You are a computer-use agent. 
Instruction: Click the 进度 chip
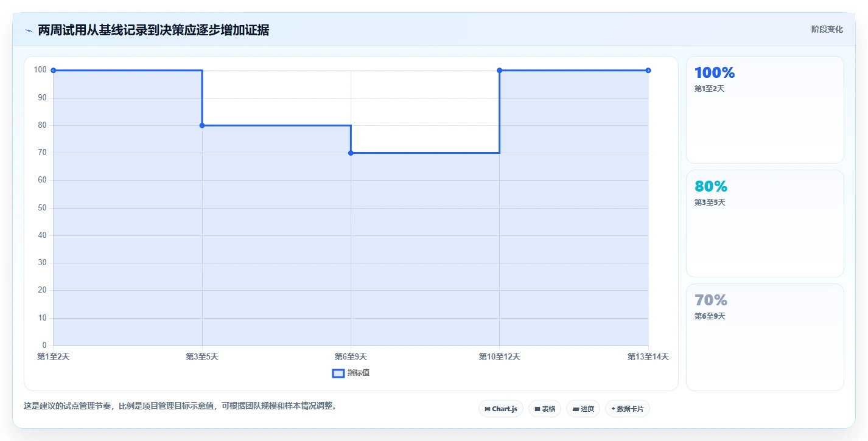click(x=583, y=409)
